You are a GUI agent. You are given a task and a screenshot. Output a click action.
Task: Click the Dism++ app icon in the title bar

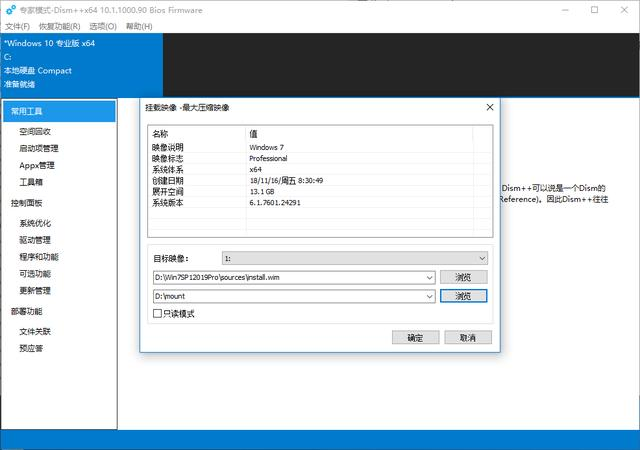[x=11, y=10]
